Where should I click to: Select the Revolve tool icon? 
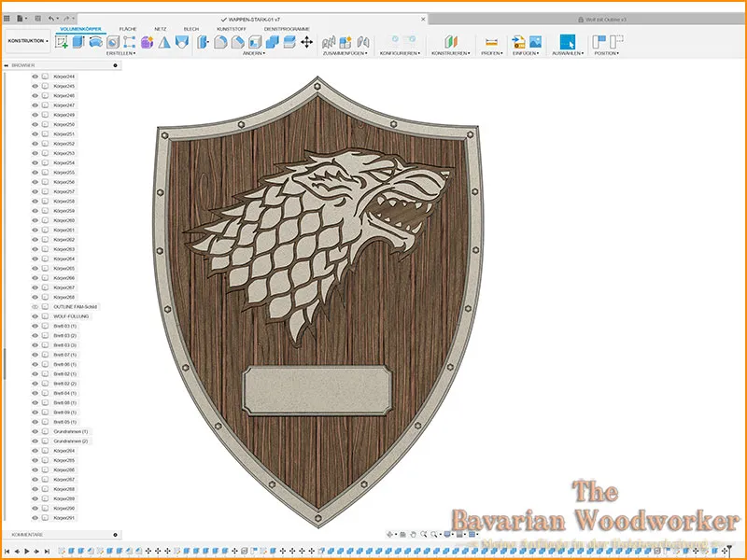coord(96,42)
